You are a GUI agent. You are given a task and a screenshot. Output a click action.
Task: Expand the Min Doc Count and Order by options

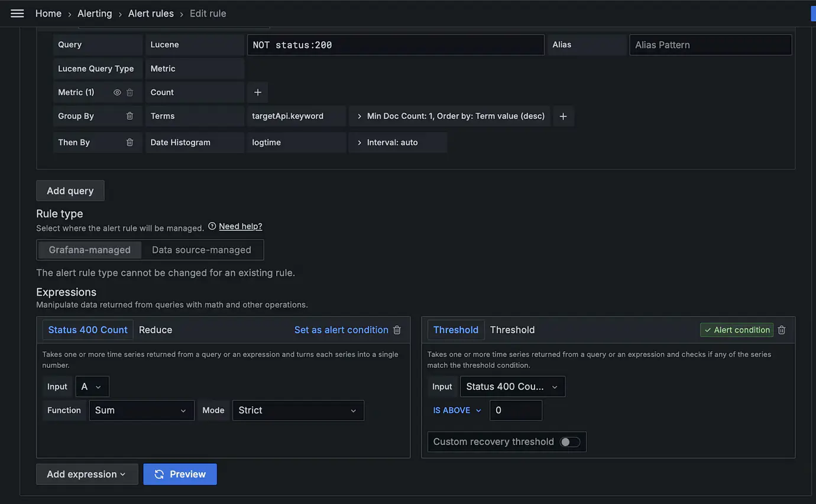tap(450, 116)
